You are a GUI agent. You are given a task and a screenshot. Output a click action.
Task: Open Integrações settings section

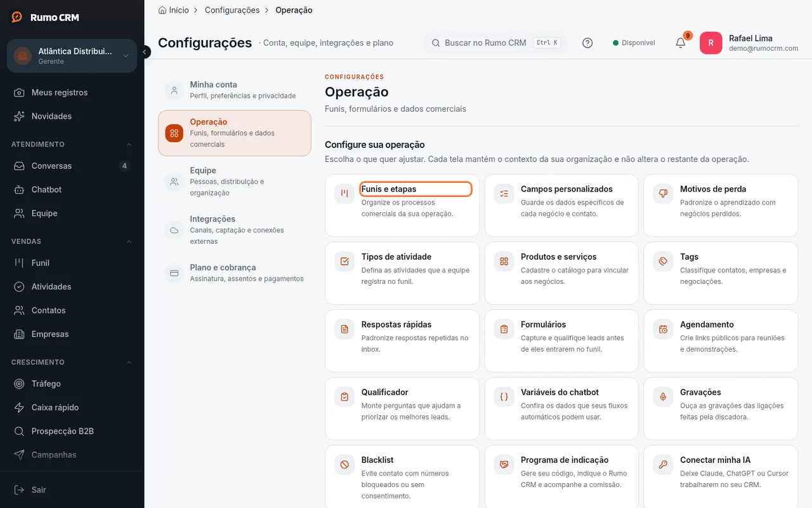pos(235,230)
